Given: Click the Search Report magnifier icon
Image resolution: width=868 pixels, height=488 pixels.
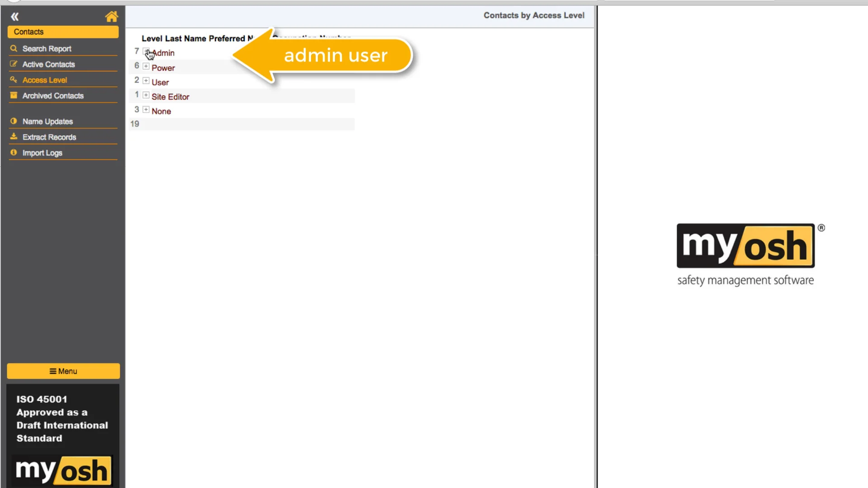Looking at the screenshot, I should (14, 48).
